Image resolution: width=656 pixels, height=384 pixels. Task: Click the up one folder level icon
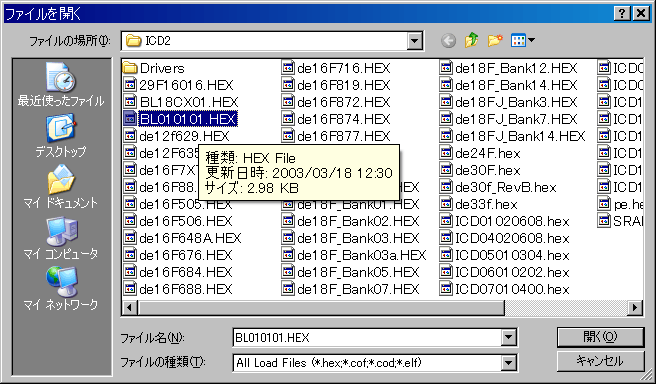point(472,41)
